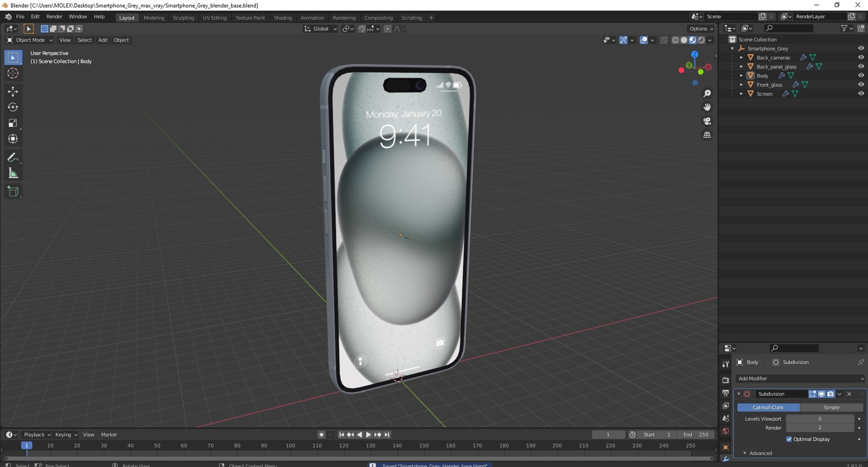Select Catmull-Clark subdivision type
This screenshot has width=868, height=467.
[768, 408]
